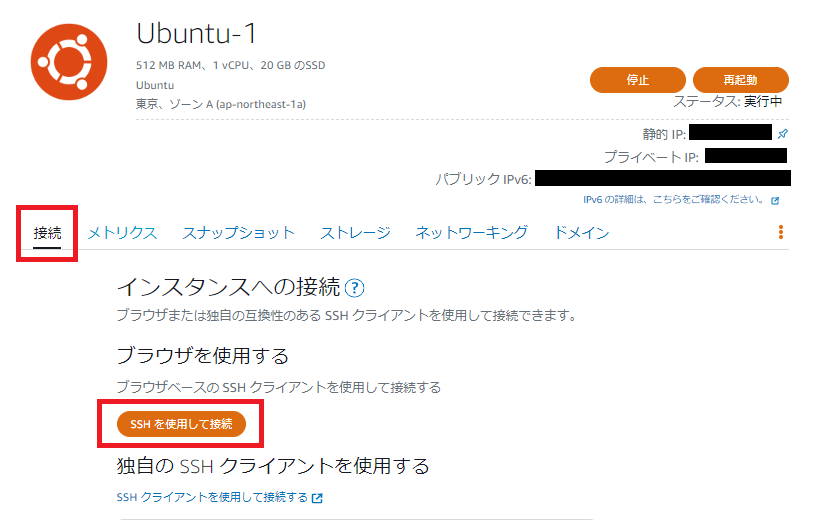Viewport: 837px width, 520px height.
Task: Switch to the スナップショット tab
Action: (239, 233)
